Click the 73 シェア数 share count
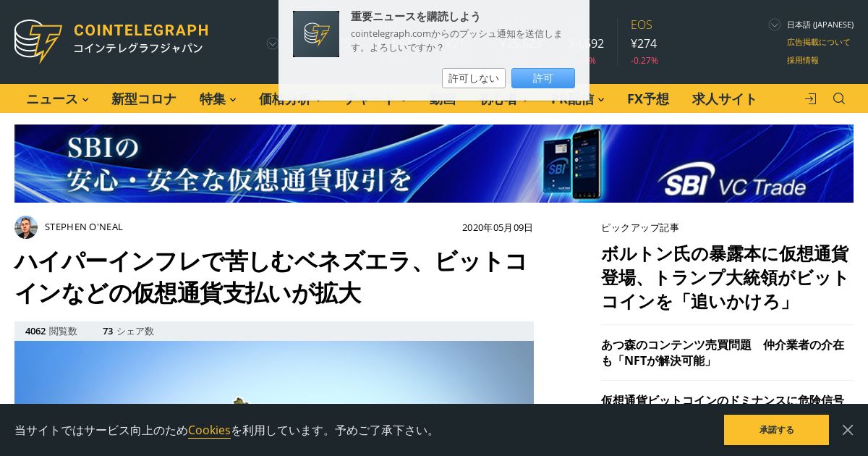868x456 pixels. tap(128, 331)
